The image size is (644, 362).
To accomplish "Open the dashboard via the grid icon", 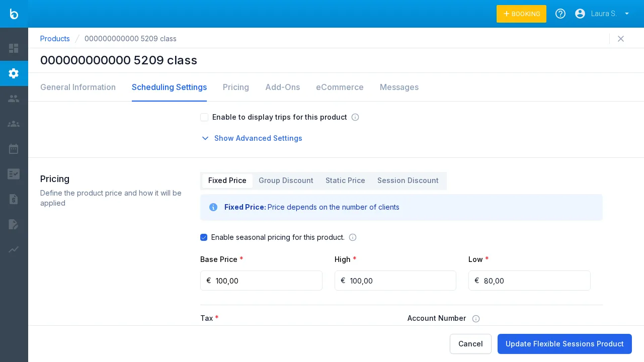I will 14,48.
